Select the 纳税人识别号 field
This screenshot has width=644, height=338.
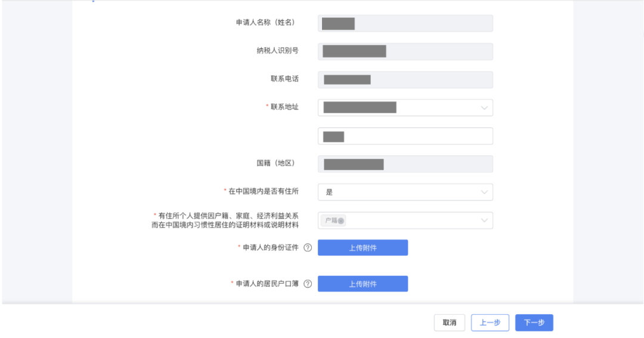[405, 51]
